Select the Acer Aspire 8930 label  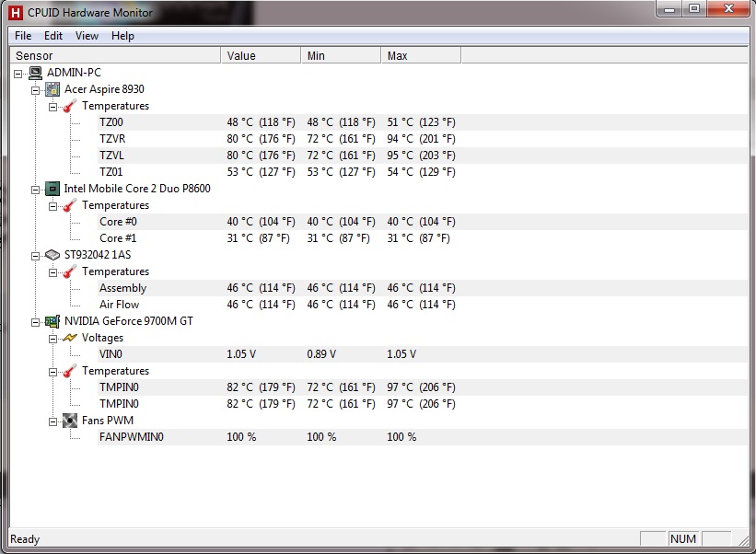click(104, 89)
